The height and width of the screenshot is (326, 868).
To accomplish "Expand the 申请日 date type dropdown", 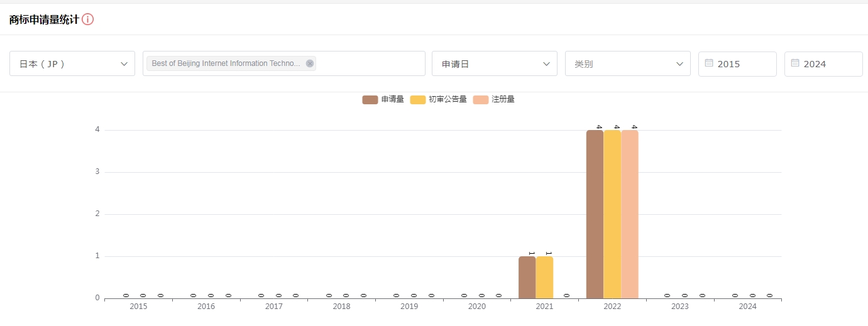I will coord(495,63).
